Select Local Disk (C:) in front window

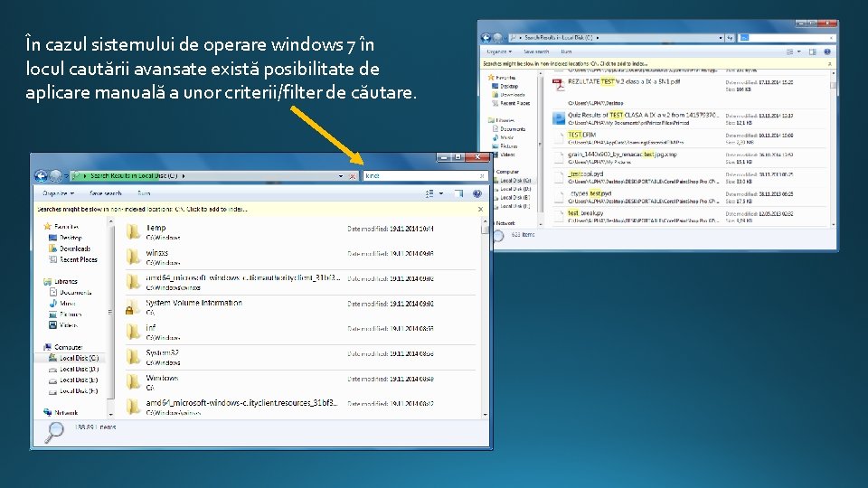pyautogui.click(x=79, y=358)
